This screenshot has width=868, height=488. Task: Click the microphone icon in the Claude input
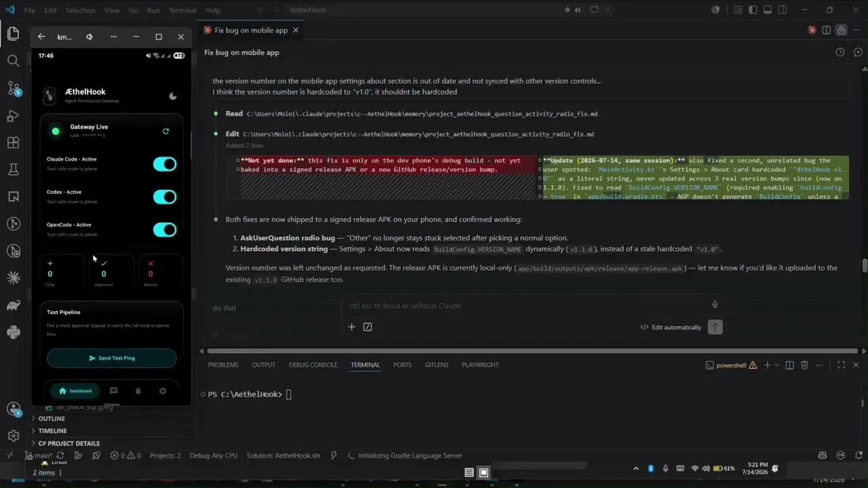[715, 305]
